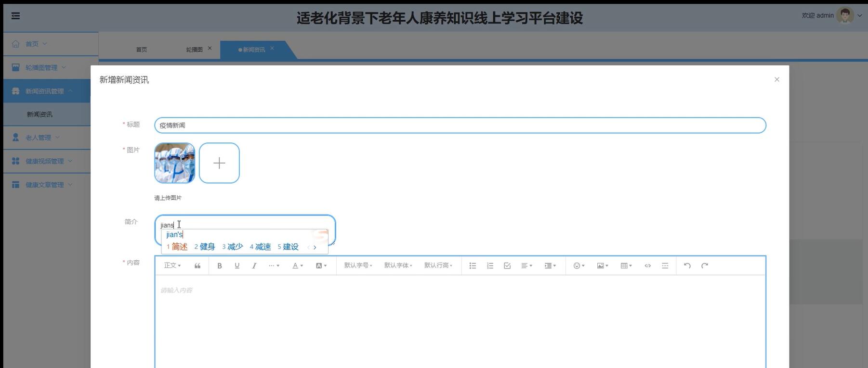This screenshot has width=868, height=368.
Task: Click the 健康视频管理 sidebar grid icon
Action: (16, 161)
